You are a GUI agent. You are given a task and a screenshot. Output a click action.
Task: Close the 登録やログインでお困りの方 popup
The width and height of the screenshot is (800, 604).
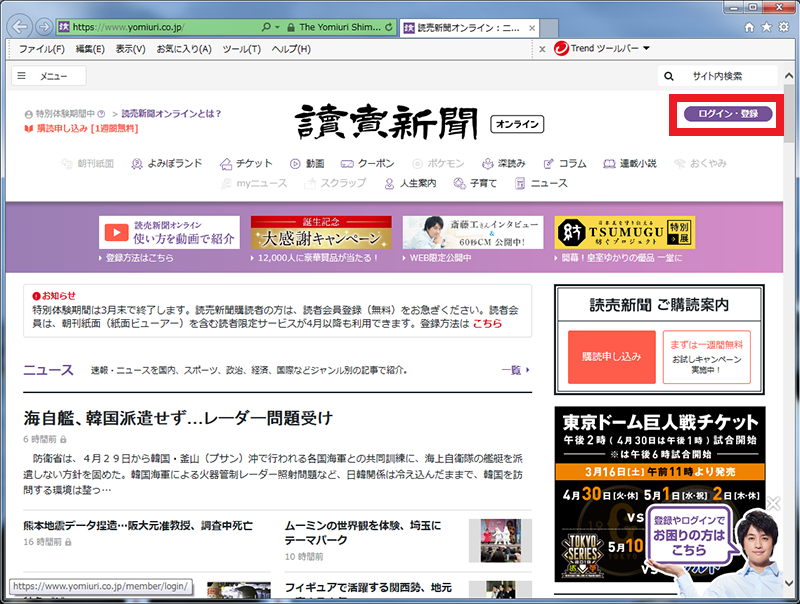pyautogui.click(x=773, y=504)
